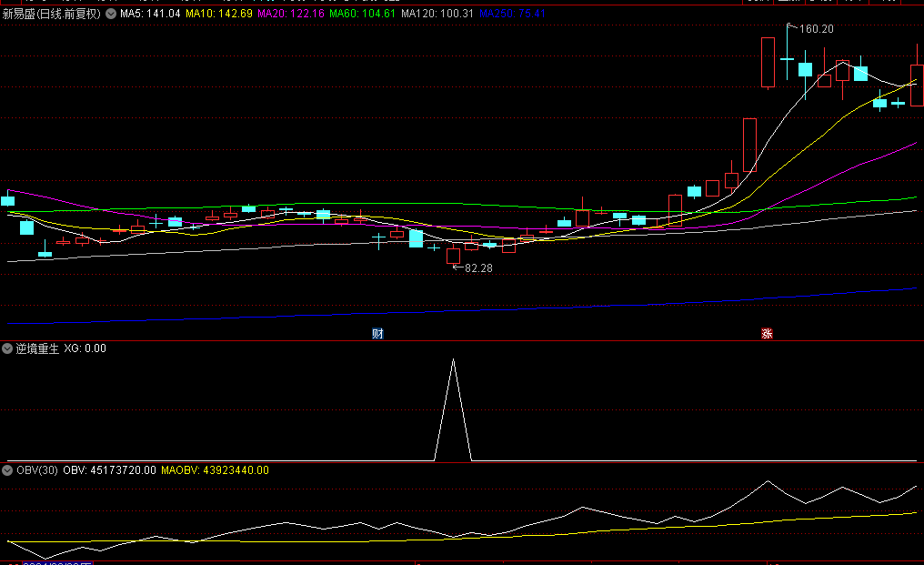The image size is (924, 565).
Task: Click the 82.28 low price marker
Action: 478,268
